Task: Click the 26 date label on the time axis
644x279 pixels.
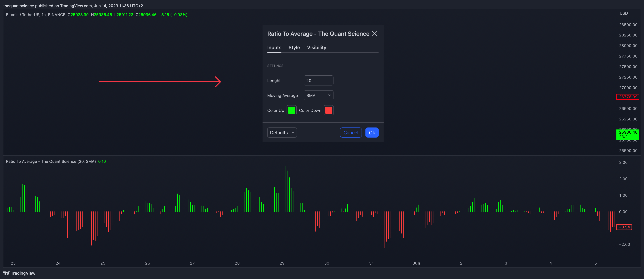Action: [148, 263]
